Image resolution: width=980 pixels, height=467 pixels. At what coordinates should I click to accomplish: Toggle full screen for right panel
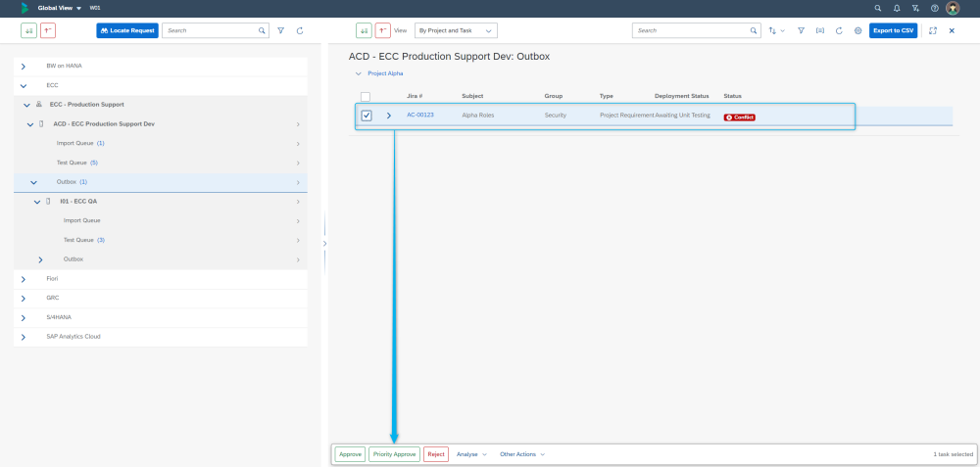click(933, 30)
